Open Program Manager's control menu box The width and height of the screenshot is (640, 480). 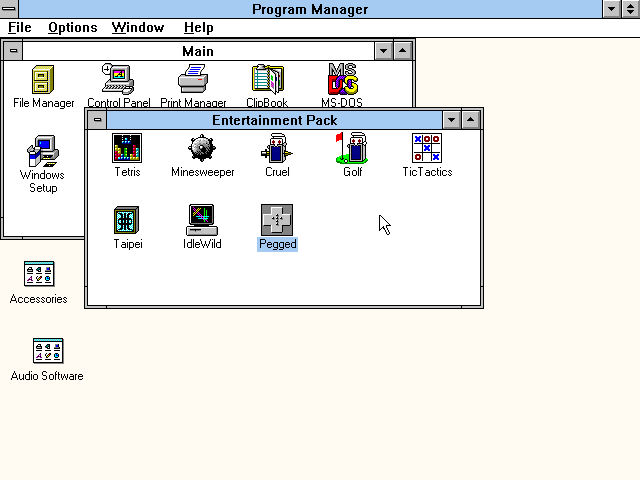click(x=9, y=9)
